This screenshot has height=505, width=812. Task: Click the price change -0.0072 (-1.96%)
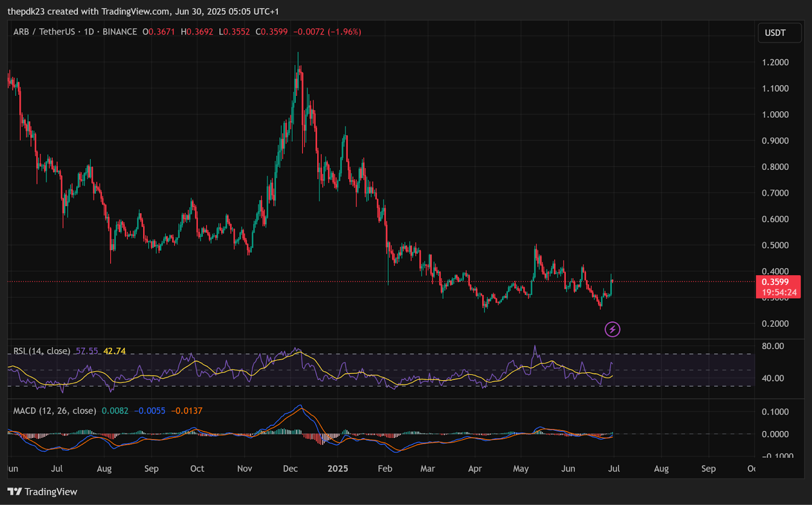327,31
